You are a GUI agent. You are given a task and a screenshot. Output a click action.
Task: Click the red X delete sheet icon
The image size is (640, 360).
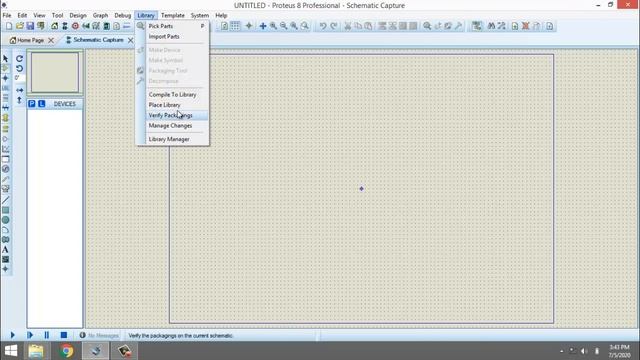click(526, 26)
